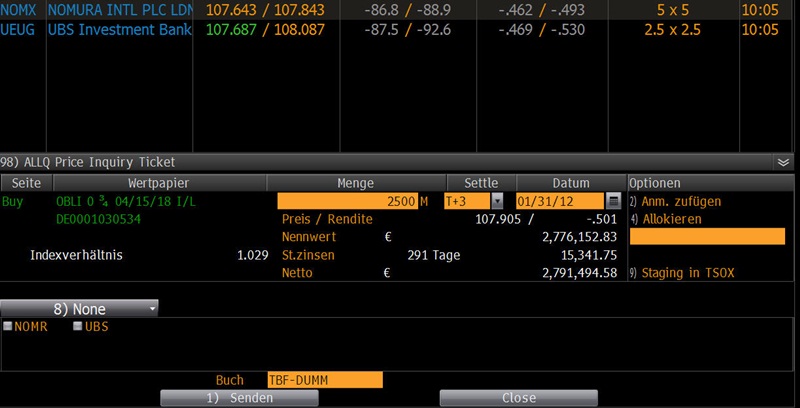Open the T+3 settle dropdown
The height and width of the screenshot is (408, 800).
pos(497,201)
